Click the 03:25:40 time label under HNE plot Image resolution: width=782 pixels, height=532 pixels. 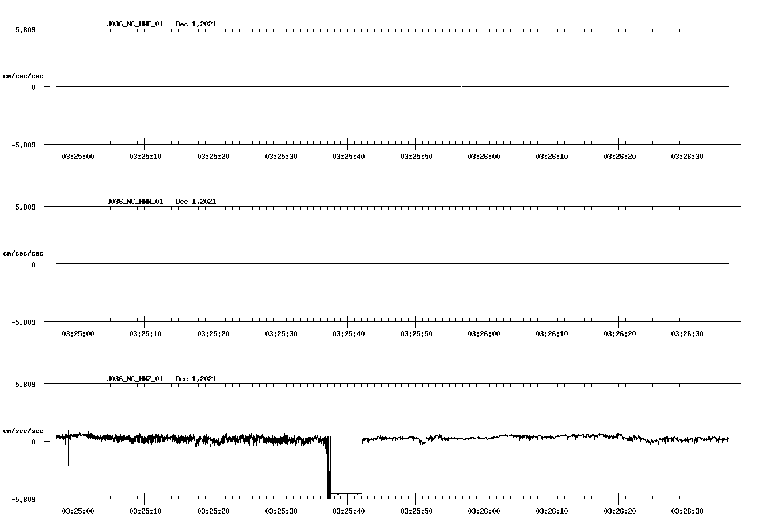(x=348, y=156)
